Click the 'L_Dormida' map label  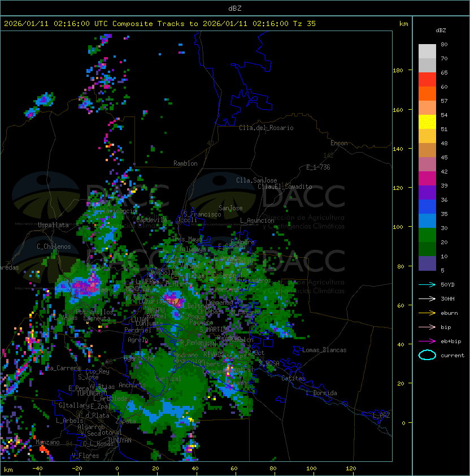pos(321,393)
